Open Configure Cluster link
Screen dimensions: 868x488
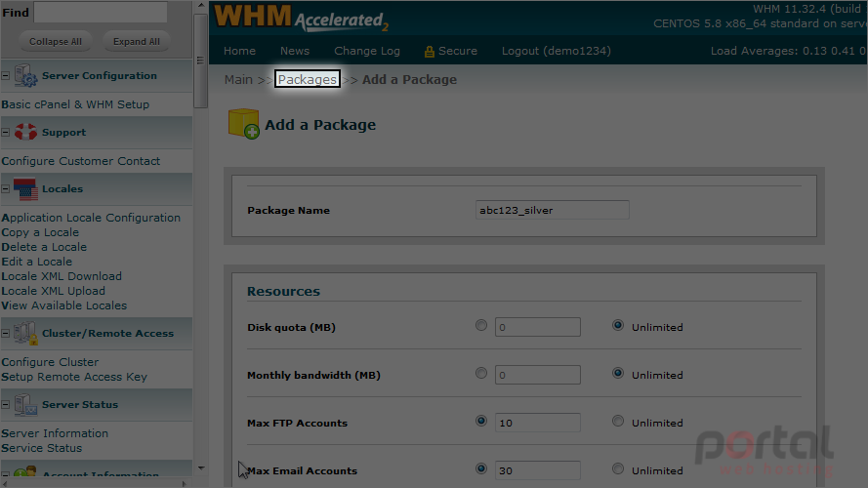[x=50, y=362]
